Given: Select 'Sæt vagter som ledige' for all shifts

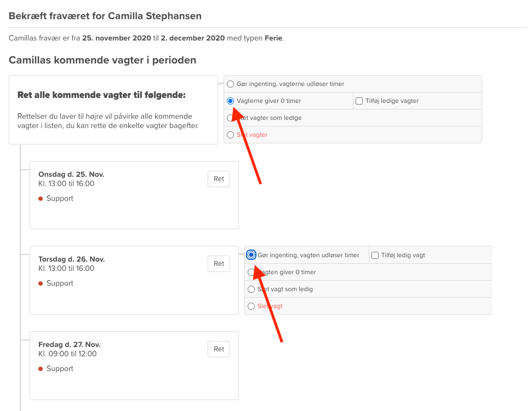Looking at the screenshot, I should pos(231,118).
